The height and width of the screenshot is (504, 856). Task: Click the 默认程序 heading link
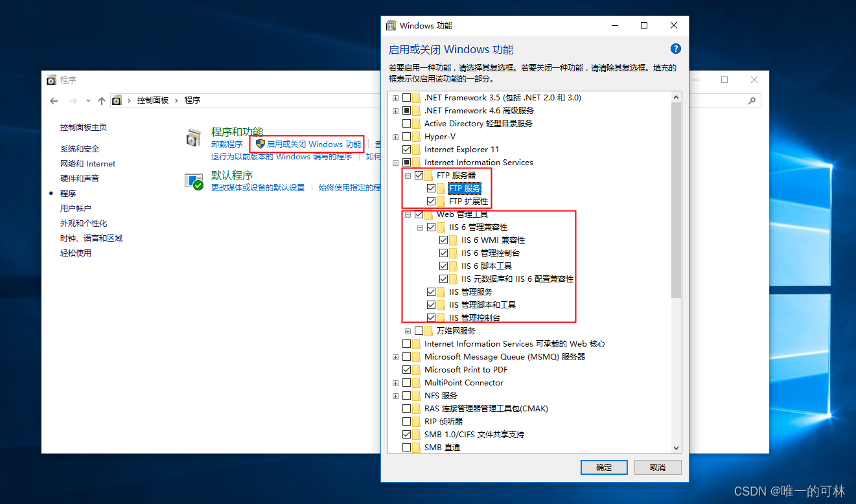[232, 175]
